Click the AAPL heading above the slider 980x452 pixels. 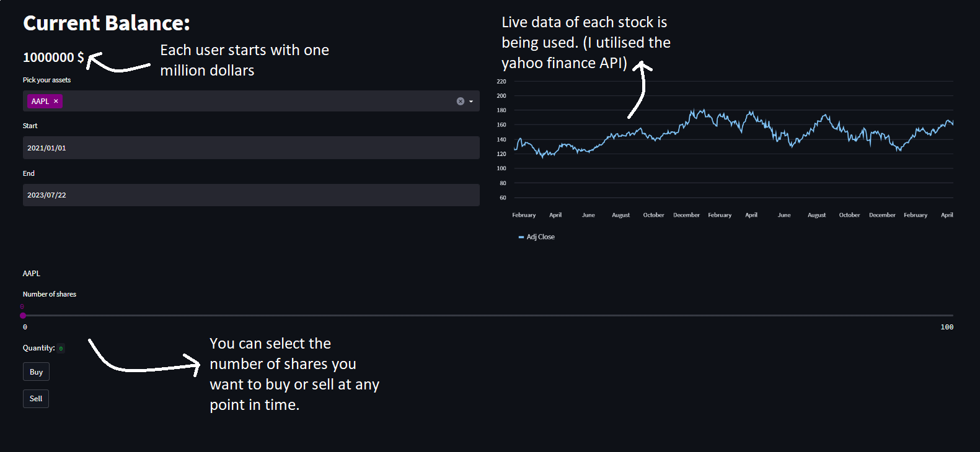(x=32, y=273)
